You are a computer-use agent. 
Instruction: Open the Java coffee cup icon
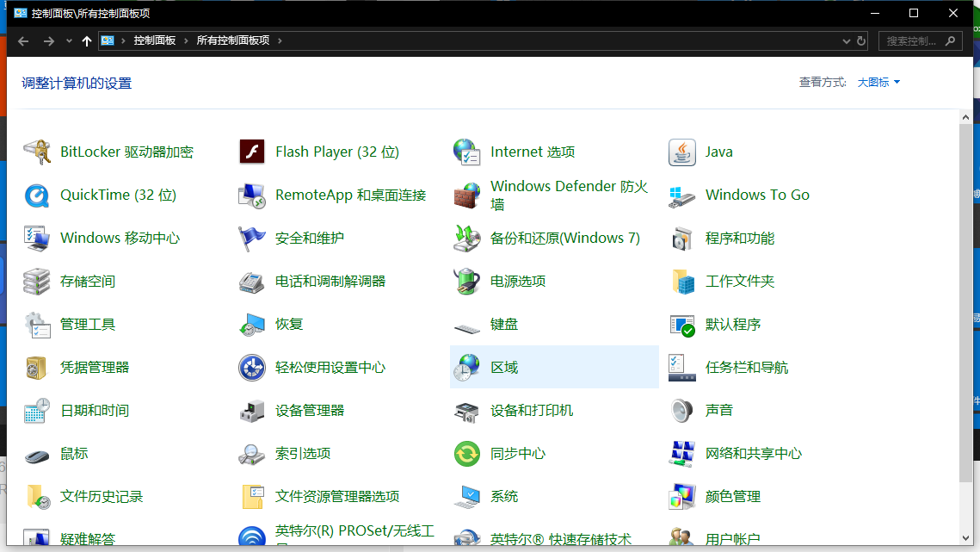point(682,152)
